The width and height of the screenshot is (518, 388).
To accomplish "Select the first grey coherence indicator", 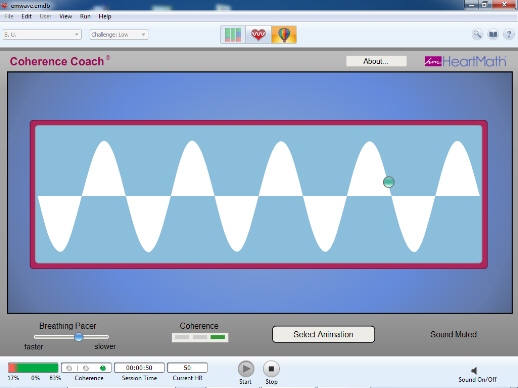I will (x=69, y=368).
